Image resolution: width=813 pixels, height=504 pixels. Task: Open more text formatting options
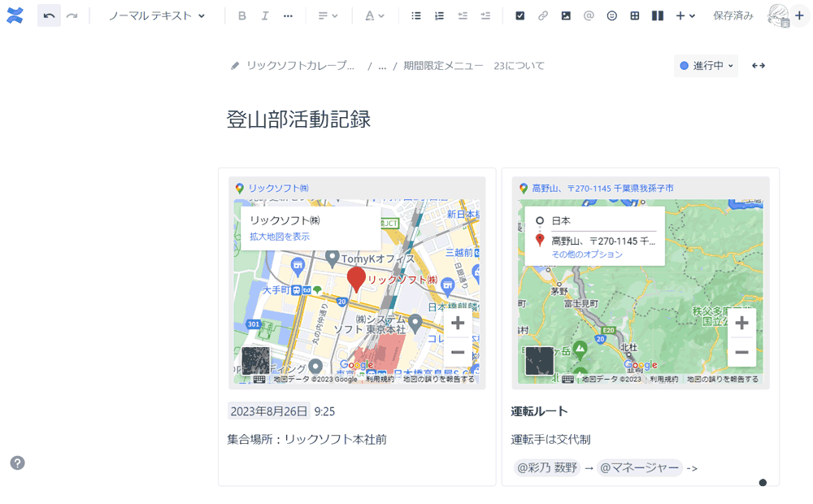pyautogui.click(x=289, y=16)
